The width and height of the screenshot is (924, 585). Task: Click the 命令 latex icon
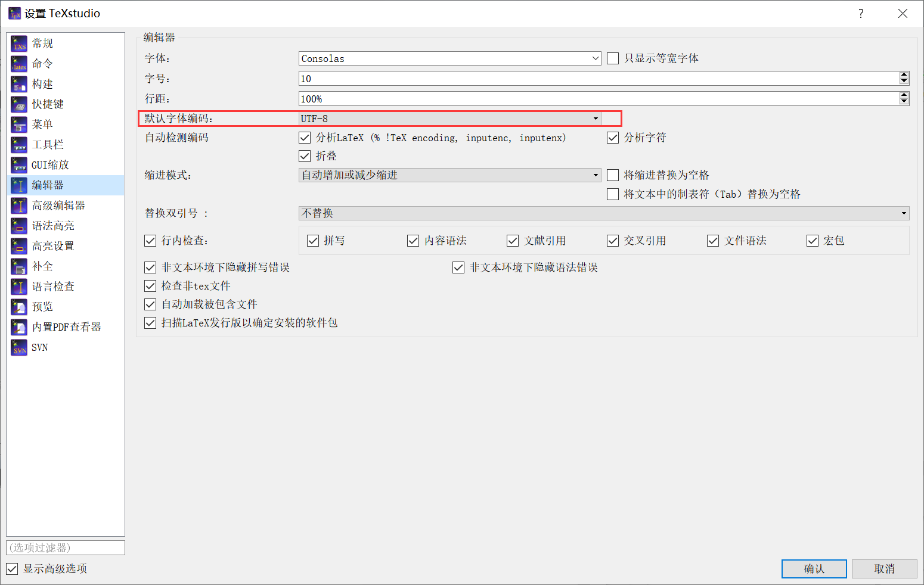point(19,64)
